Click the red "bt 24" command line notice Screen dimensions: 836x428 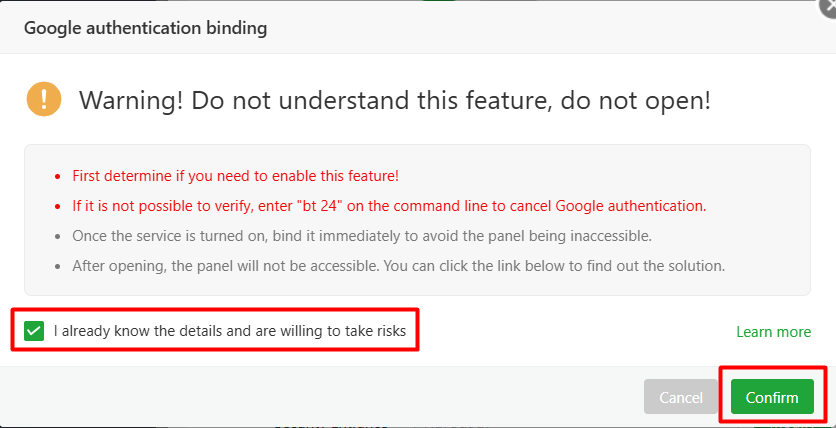(389, 206)
